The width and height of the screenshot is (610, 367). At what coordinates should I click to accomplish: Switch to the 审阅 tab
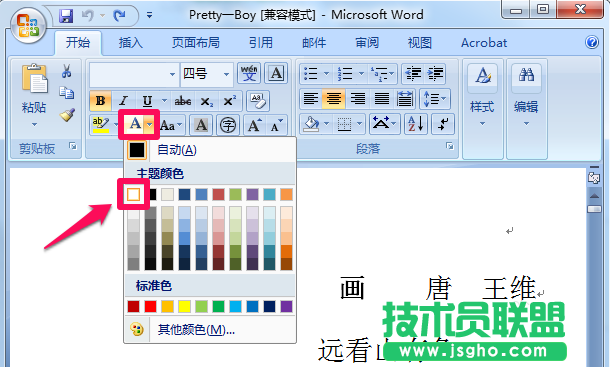coord(367,42)
